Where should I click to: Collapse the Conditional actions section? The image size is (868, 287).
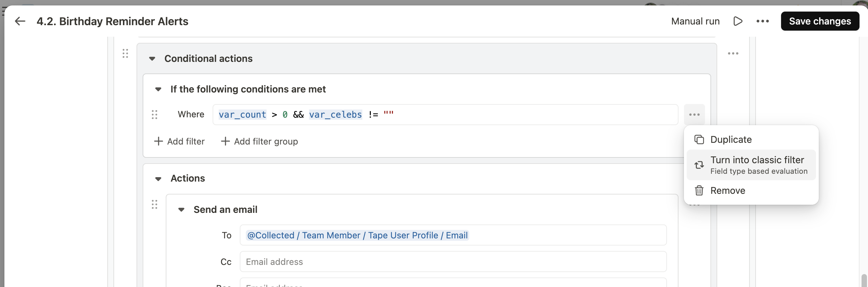pyautogui.click(x=152, y=59)
